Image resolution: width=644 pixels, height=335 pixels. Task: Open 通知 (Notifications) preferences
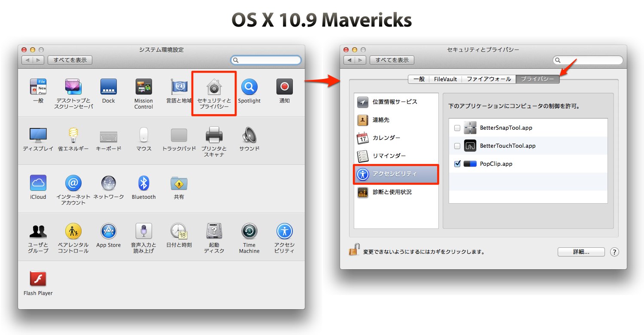(284, 87)
